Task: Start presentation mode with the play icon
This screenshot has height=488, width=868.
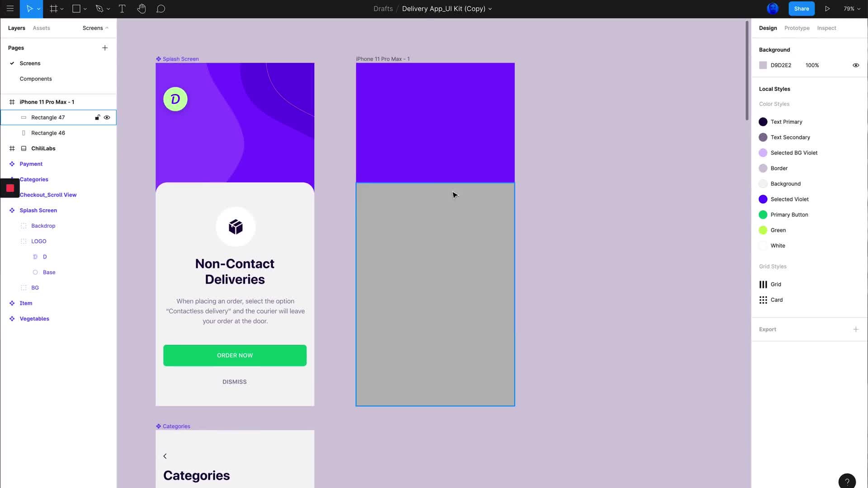Action: coord(828,9)
